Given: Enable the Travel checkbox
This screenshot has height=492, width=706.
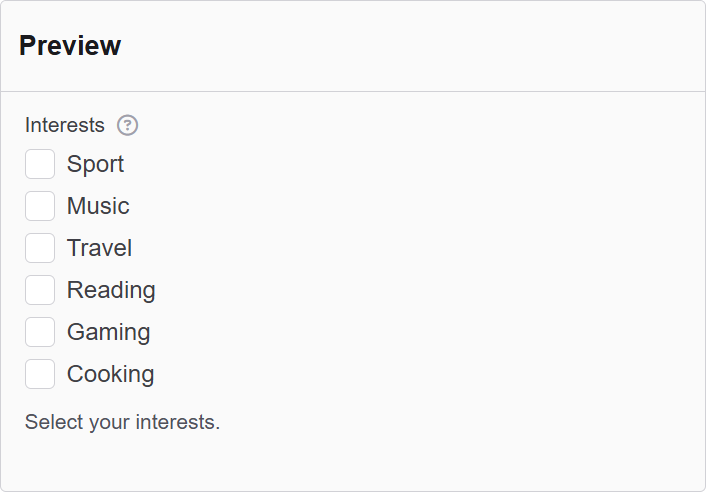Looking at the screenshot, I should (x=40, y=248).
